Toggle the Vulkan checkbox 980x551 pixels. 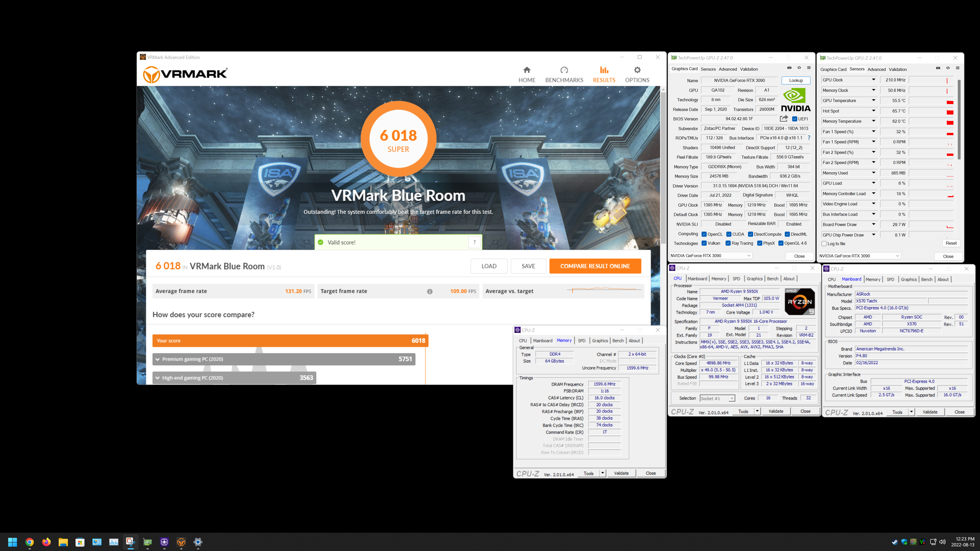(x=704, y=243)
